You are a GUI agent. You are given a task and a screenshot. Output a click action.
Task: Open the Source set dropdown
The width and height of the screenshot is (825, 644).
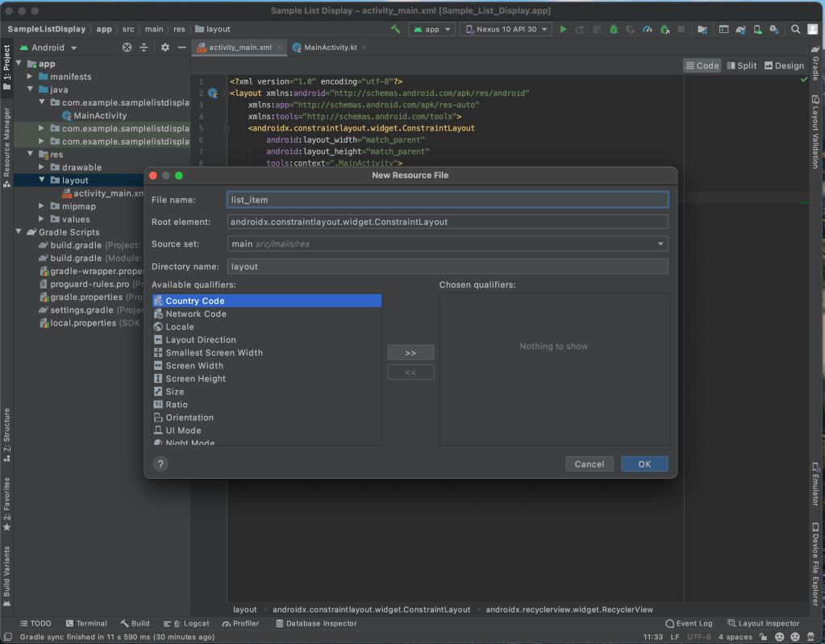[x=448, y=243]
